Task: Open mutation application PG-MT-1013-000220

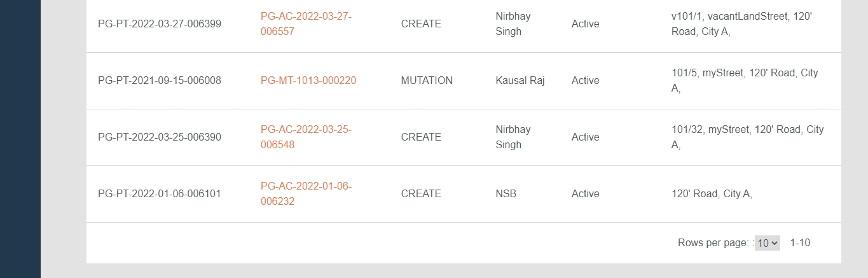Action: (308, 81)
